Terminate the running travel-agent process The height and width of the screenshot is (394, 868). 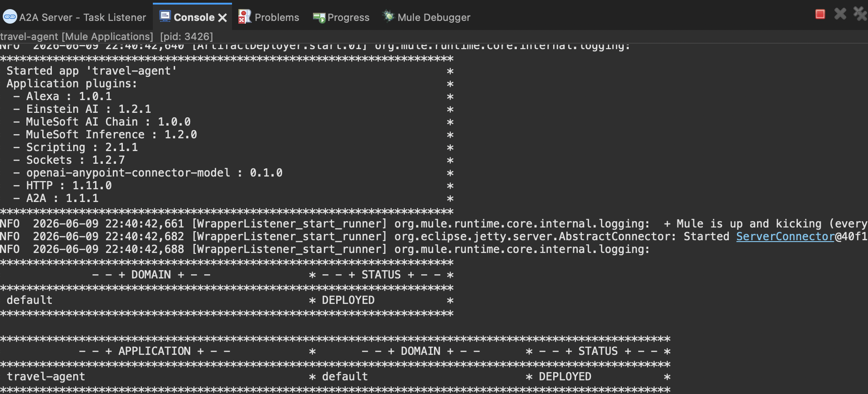click(x=820, y=15)
